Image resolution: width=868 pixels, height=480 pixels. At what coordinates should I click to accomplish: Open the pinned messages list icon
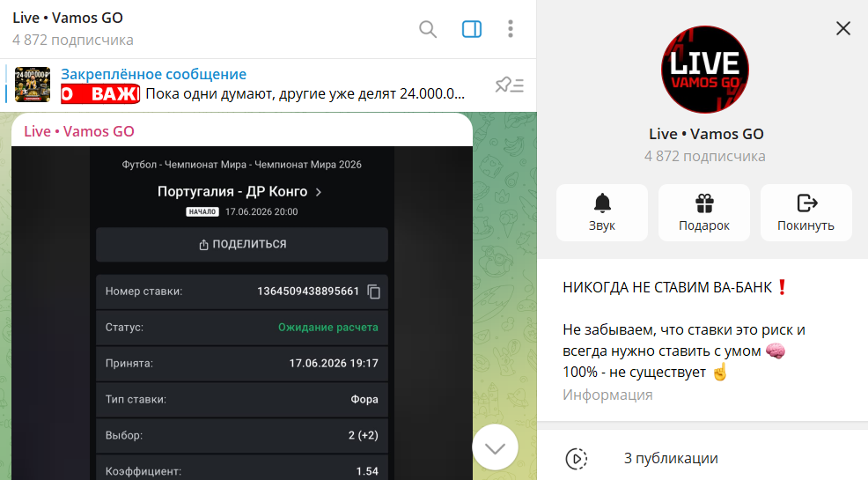[510, 85]
